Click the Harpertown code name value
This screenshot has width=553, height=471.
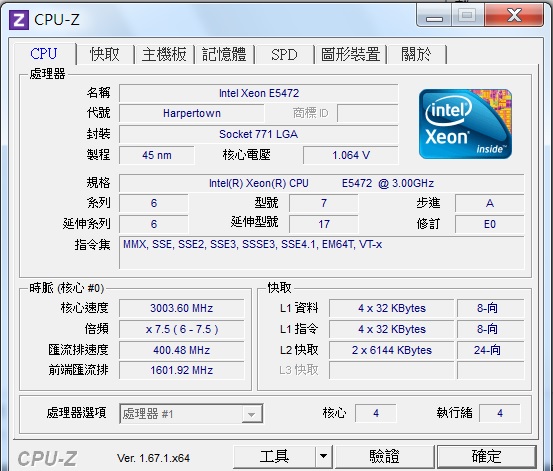click(x=192, y=113)
